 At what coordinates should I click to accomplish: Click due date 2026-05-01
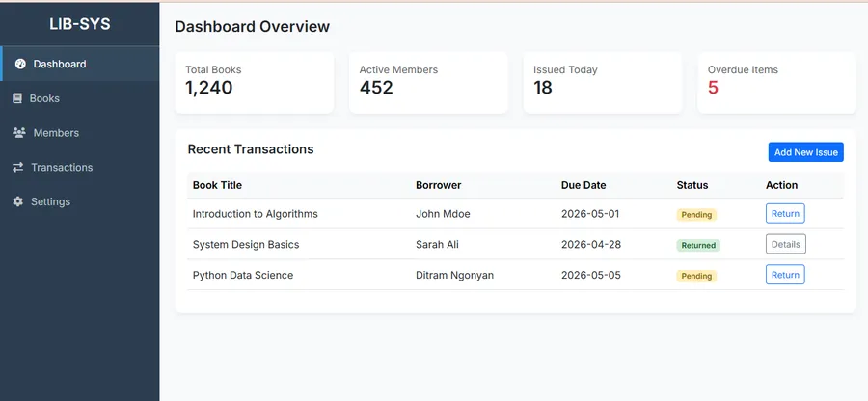pyautogui.click(x=590, y=213)
